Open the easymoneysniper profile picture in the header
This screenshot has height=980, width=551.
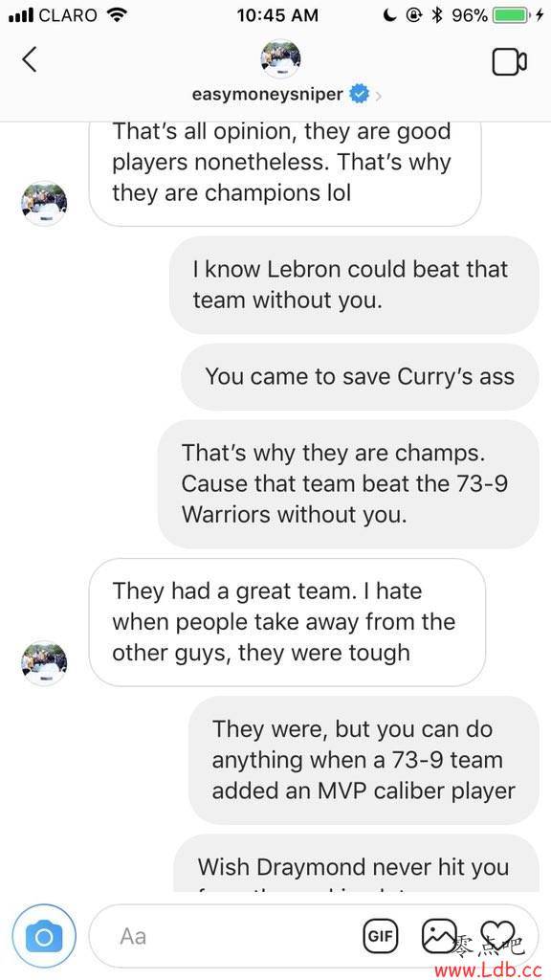[280, 58]
